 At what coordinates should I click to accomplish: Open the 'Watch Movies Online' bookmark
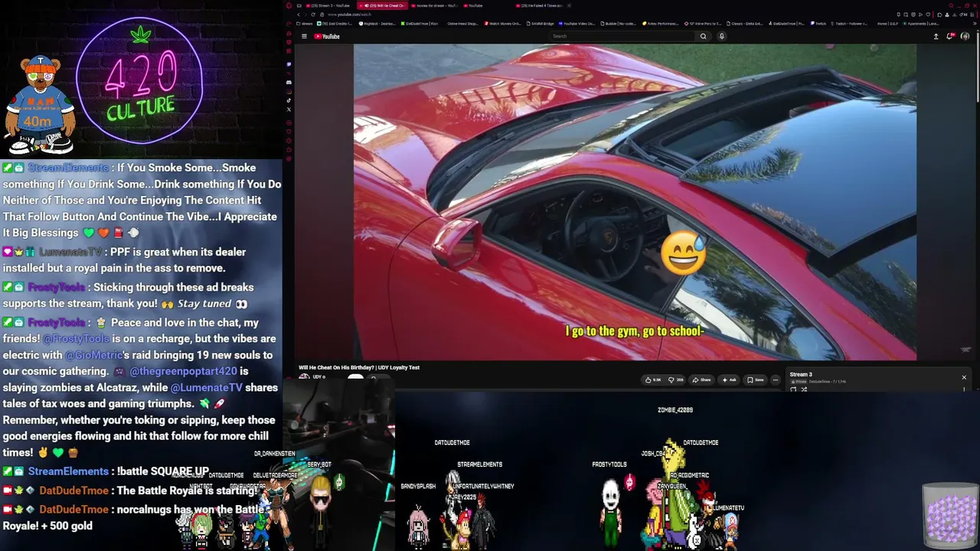coord(503,24)
